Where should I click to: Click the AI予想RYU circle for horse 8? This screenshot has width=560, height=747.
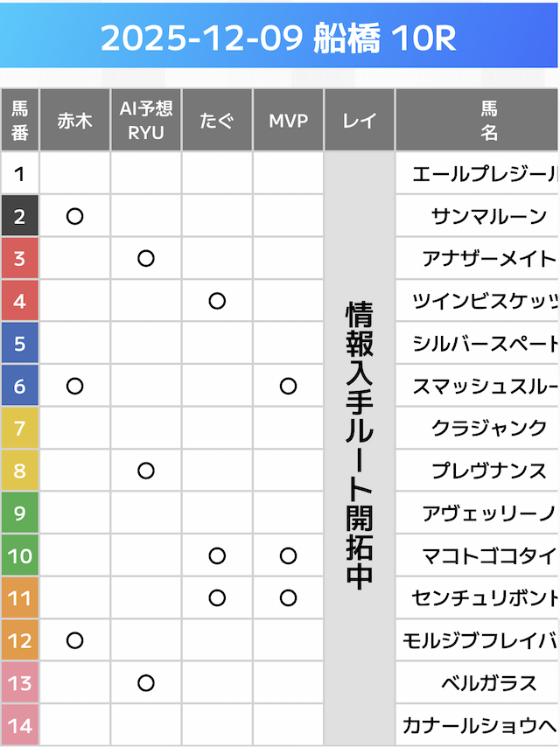click(x=146, y=471)
